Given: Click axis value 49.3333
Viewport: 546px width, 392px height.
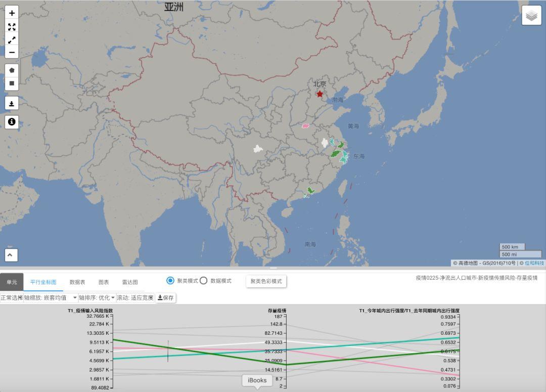Looking at the screenshot, I should [x=274, y=342].
